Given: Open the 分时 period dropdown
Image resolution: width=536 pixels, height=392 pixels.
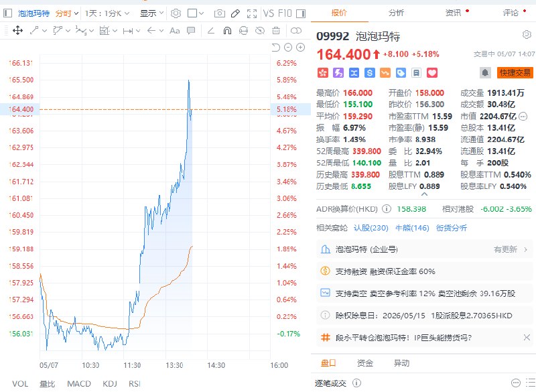Looking at the screenshot, I should click(67, 13).
